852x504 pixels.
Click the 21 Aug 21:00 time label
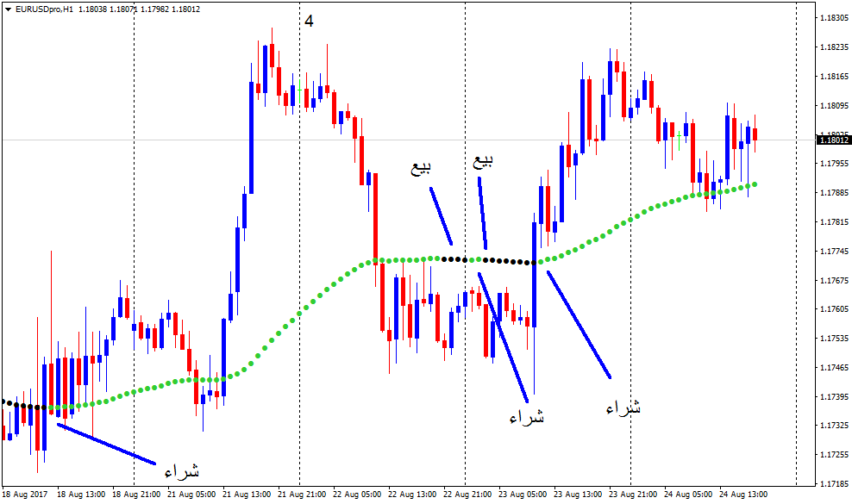(302, 495)
